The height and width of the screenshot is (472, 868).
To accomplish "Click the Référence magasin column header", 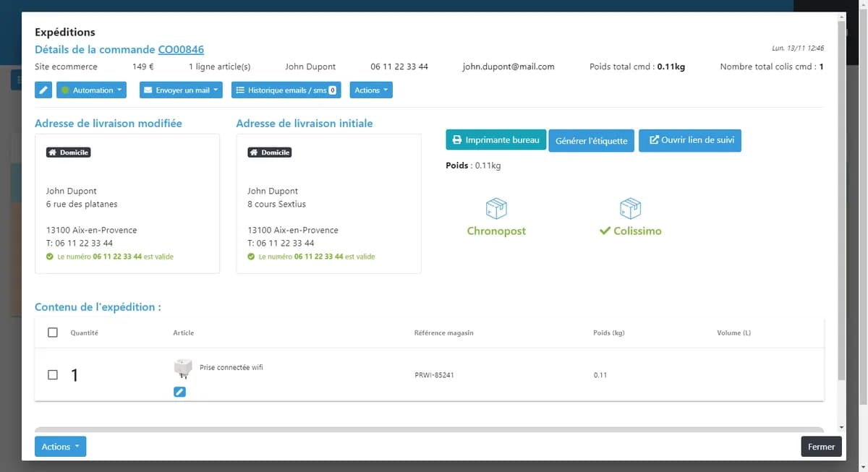I will point(444,332).
